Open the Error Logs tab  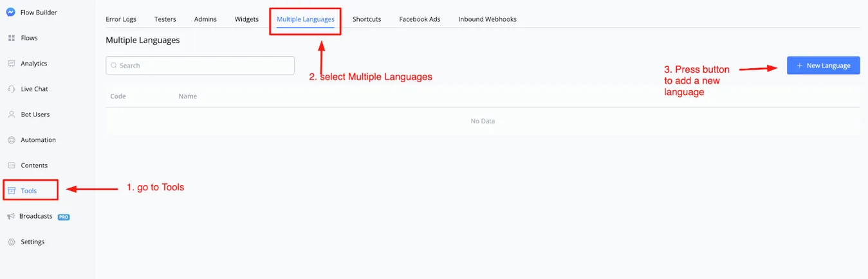pyautogui.click(x=121, y=19)
